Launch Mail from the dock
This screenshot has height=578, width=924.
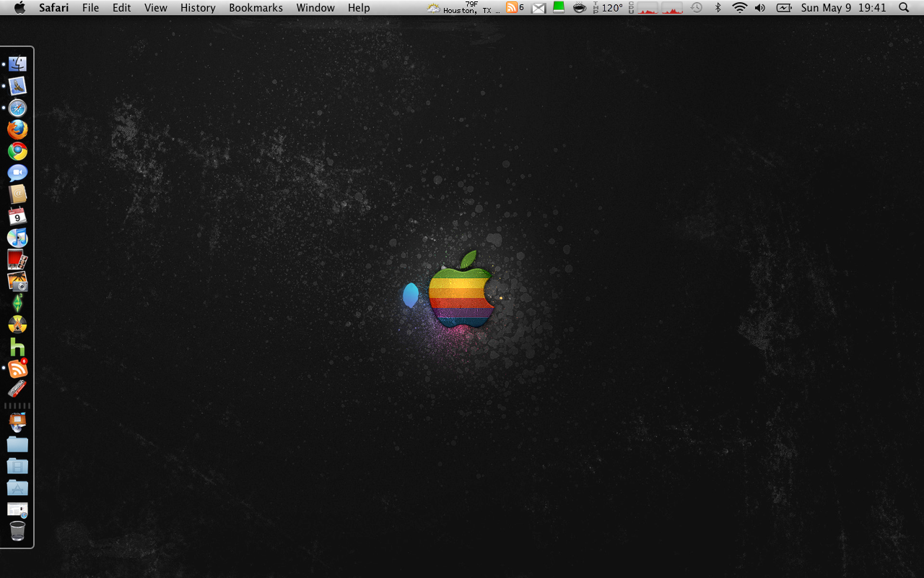point(17,86)
